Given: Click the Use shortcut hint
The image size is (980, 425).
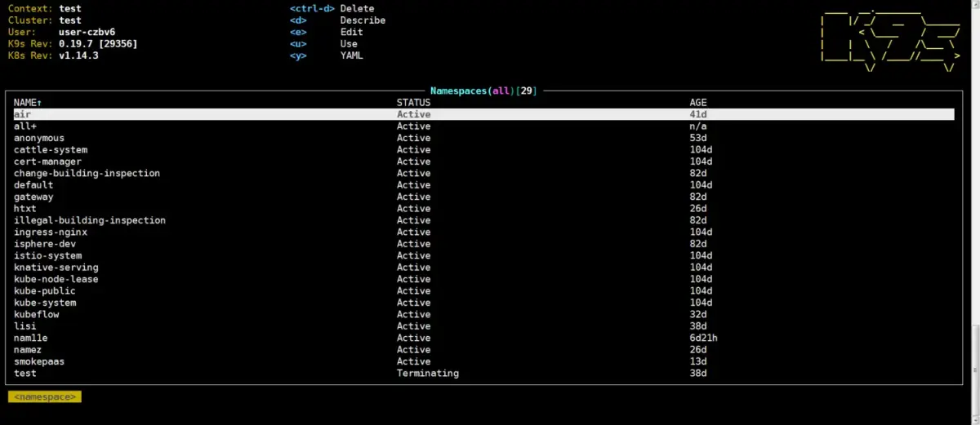Looking at the screenshot, I should 349,44.
